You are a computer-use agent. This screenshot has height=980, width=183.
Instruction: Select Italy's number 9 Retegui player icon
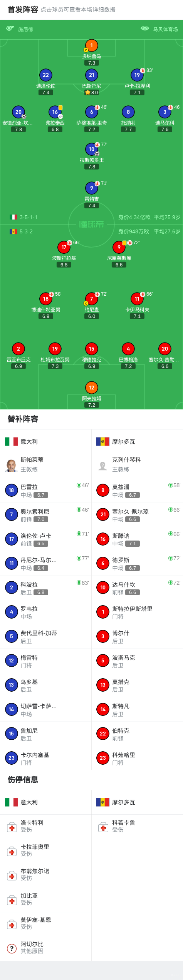point(91,188)
